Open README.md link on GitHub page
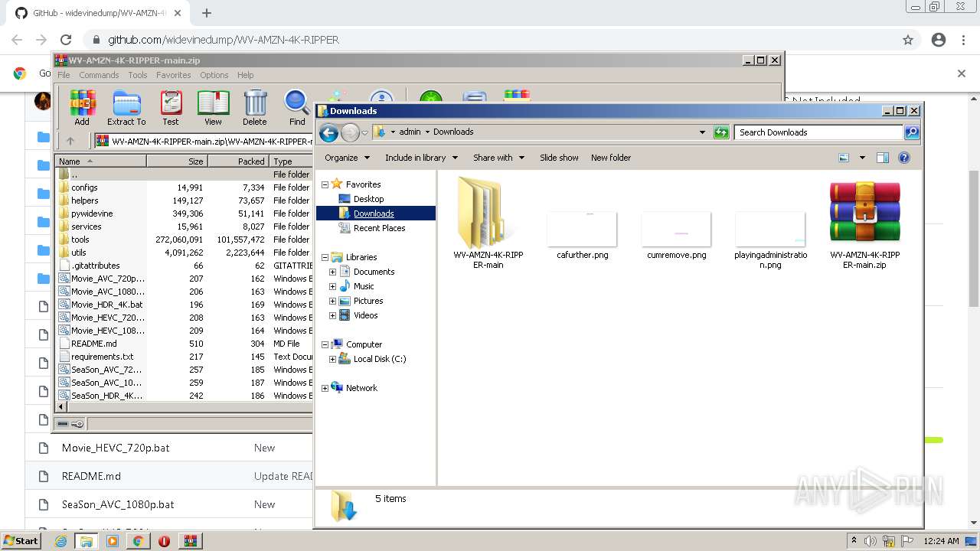The image size is (980, 551). click(x=91, y=476)
